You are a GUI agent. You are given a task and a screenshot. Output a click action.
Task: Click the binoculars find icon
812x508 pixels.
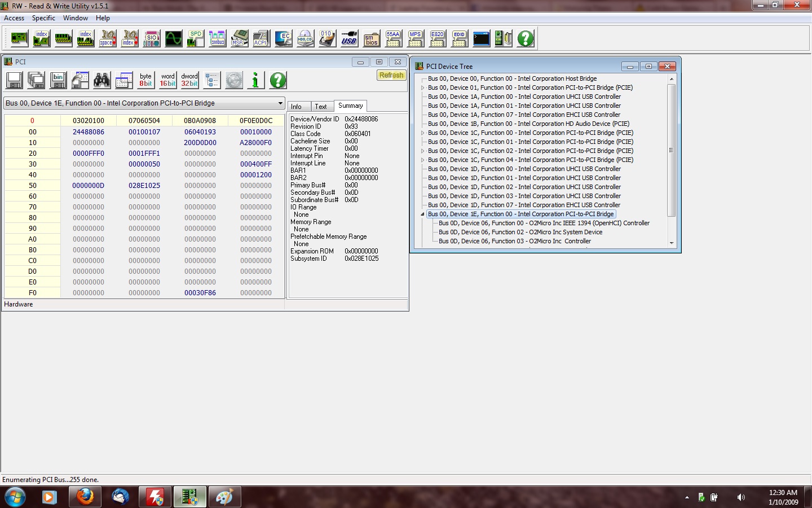[x=102, y=80]
